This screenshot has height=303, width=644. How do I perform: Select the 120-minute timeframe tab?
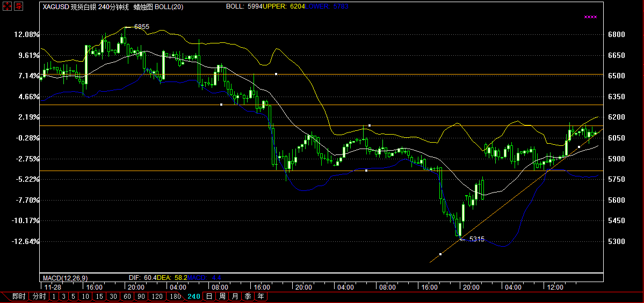(157, 296)
